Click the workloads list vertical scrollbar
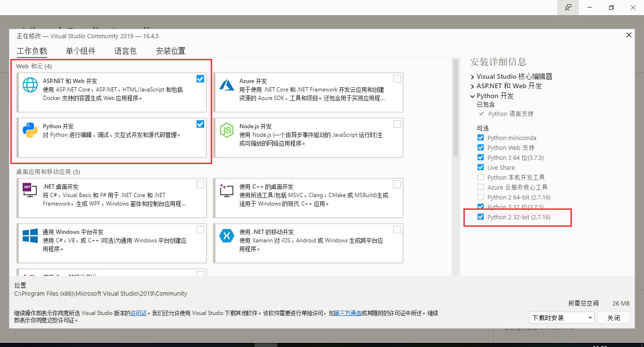644x347 pixels. tap(455, 107)
